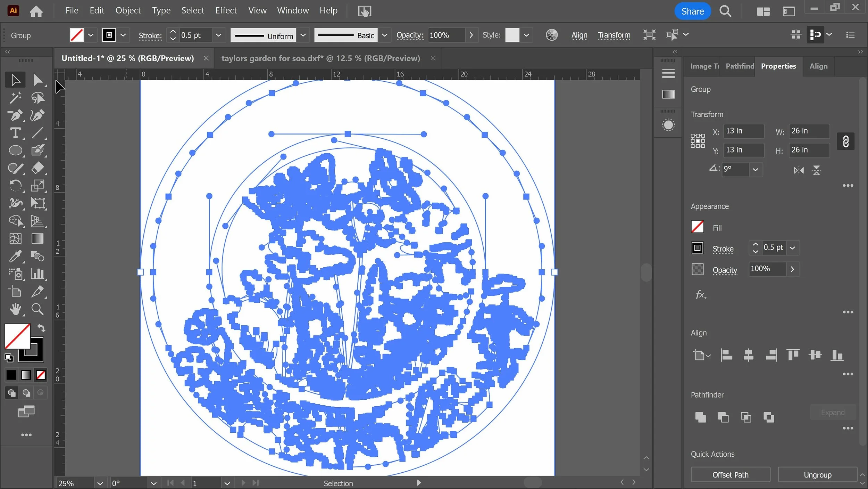
Task: Click the Ungroup quick action
Action: (x=817, y=475)
